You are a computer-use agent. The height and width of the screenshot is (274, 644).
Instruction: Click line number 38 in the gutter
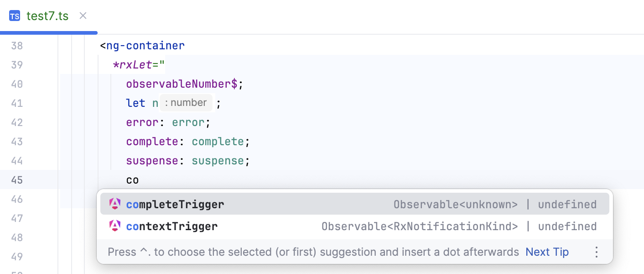pos(17,46)
